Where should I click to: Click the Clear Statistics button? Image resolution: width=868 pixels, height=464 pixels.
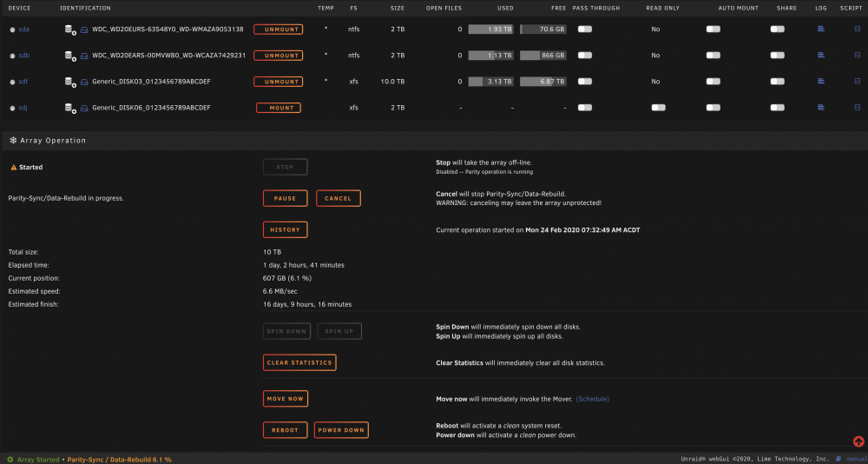(299, 362)
